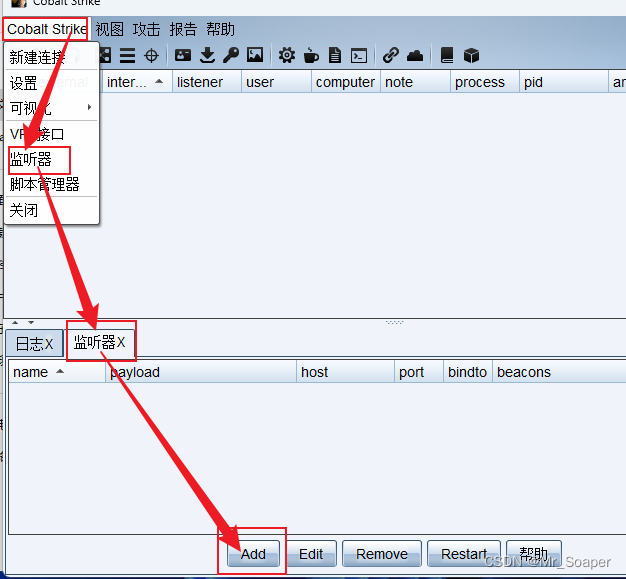
Task: Sort sessions by process column
Action: click(x=485, y=82)
